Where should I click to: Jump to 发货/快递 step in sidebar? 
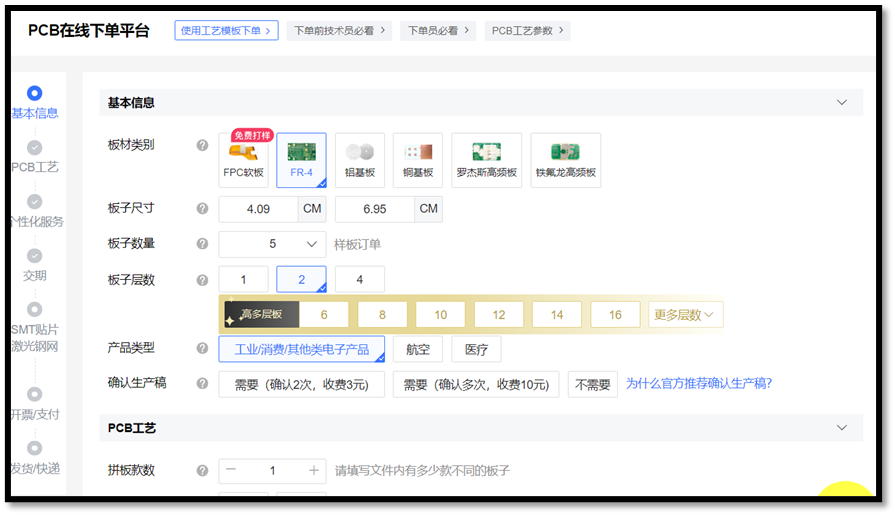pos(35,458)
